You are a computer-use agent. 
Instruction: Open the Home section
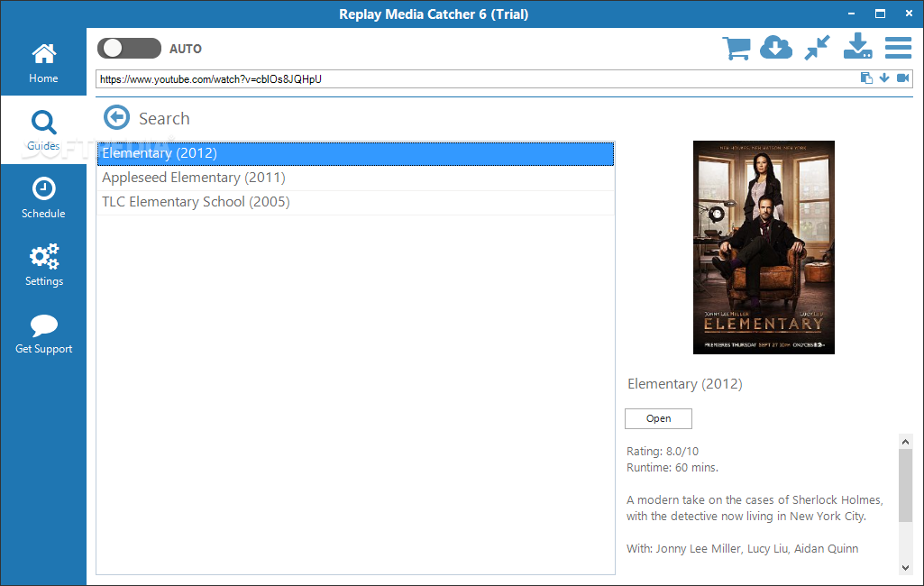click(x=43, y=63)
